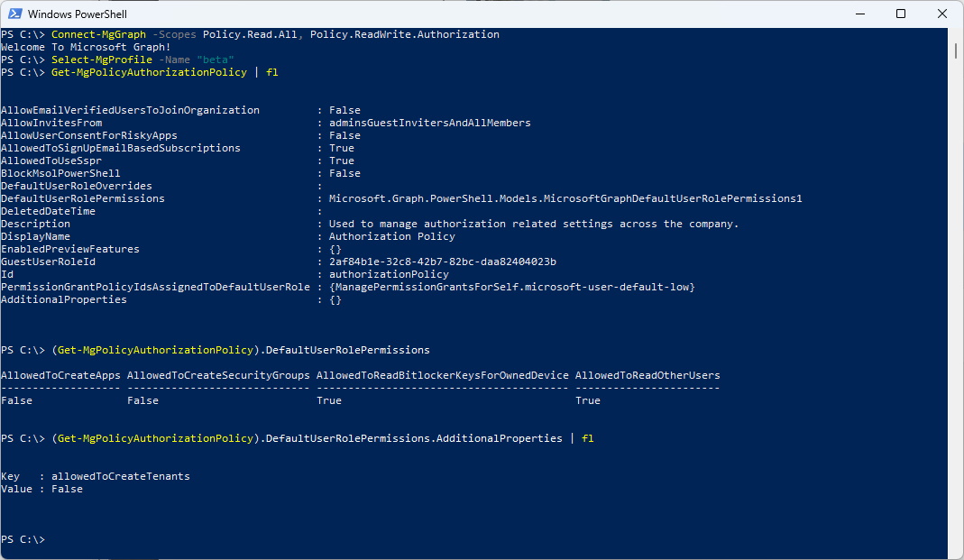Click the "adminsGuestInvitersAndAllMembers" value

(430, 123)
